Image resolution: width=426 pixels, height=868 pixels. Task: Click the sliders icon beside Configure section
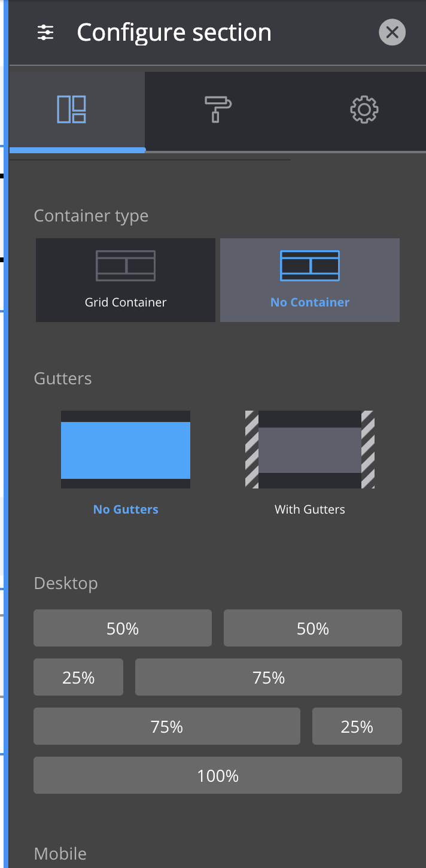pos(45,32)
